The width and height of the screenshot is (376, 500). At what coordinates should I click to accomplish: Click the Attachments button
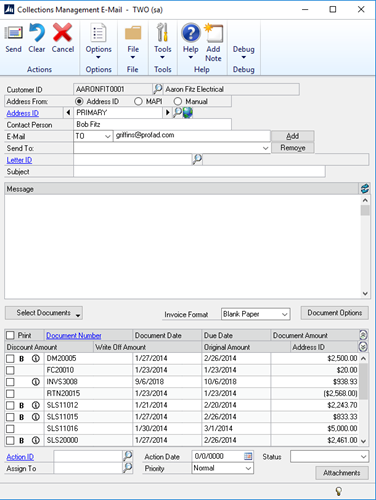coord(342,473)
